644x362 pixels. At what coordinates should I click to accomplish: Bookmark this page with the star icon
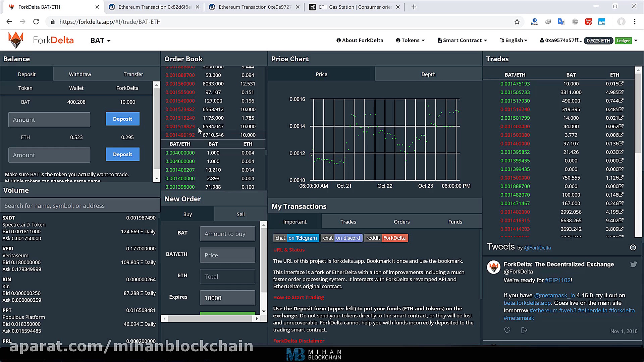tap(517, 22)
